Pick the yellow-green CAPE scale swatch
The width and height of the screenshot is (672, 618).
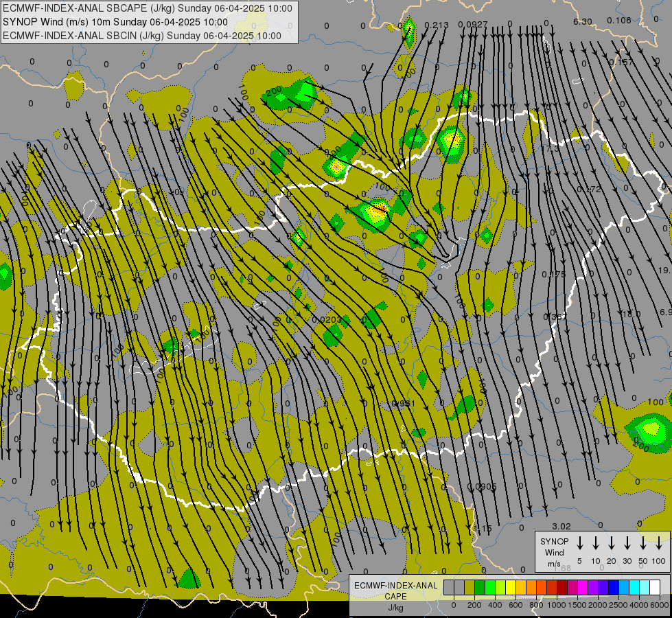tap(500, 588)
